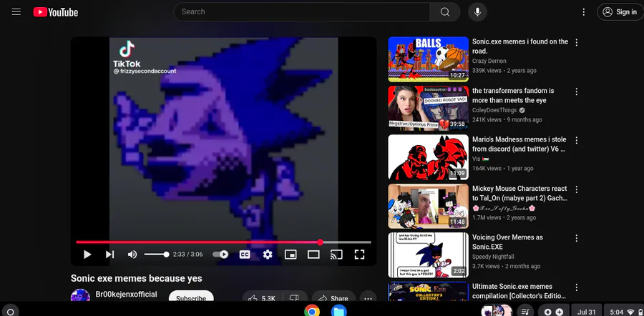
Task: Open options menu for Ultimate Sonic.exe memes compilation
Action: (x=577, y=287)
